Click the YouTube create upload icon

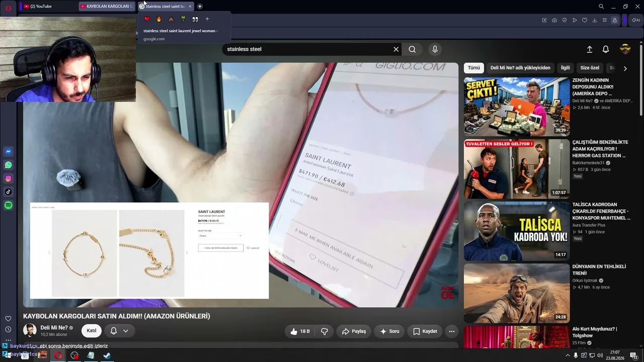point(590,49)
